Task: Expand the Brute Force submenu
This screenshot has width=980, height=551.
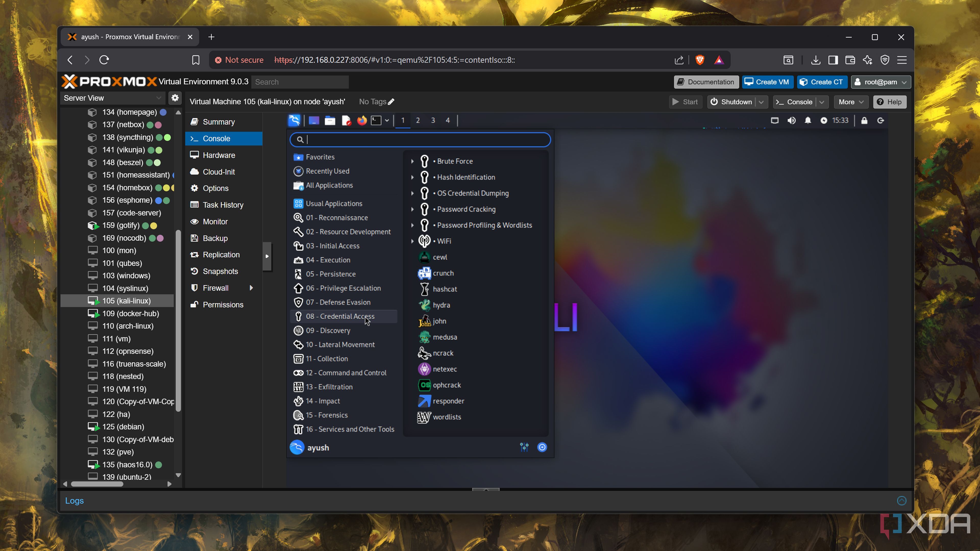Action: click(412, 161)
